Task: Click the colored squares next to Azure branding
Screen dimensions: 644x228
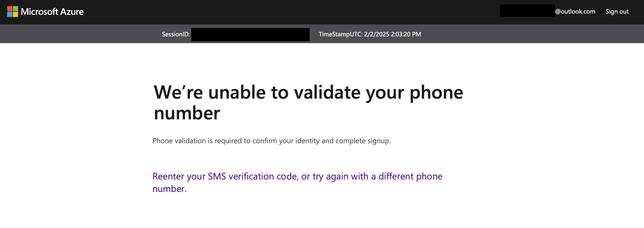Action: click(13, 12)
